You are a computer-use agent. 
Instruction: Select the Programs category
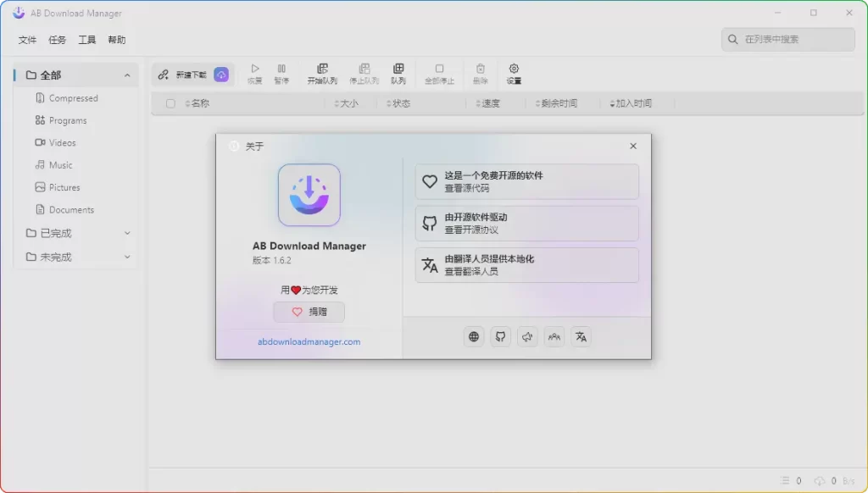pyautogui.click(x=75, y=120)
